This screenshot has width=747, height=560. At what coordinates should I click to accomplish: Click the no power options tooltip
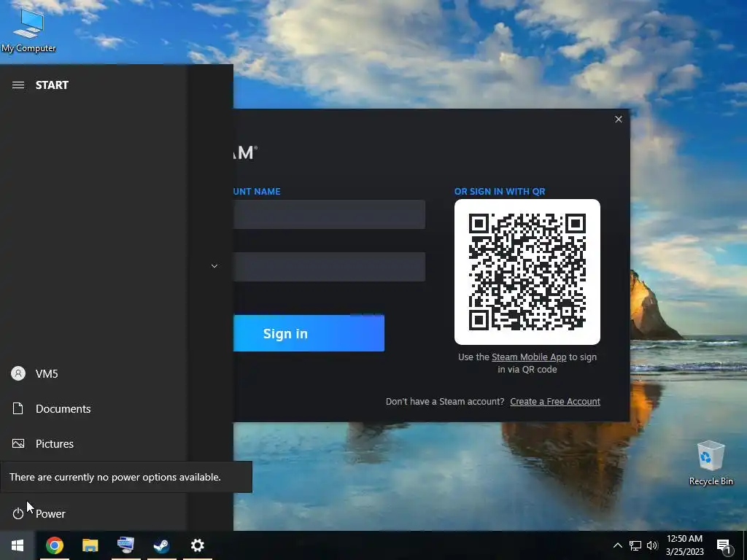(x=125, y=477)
